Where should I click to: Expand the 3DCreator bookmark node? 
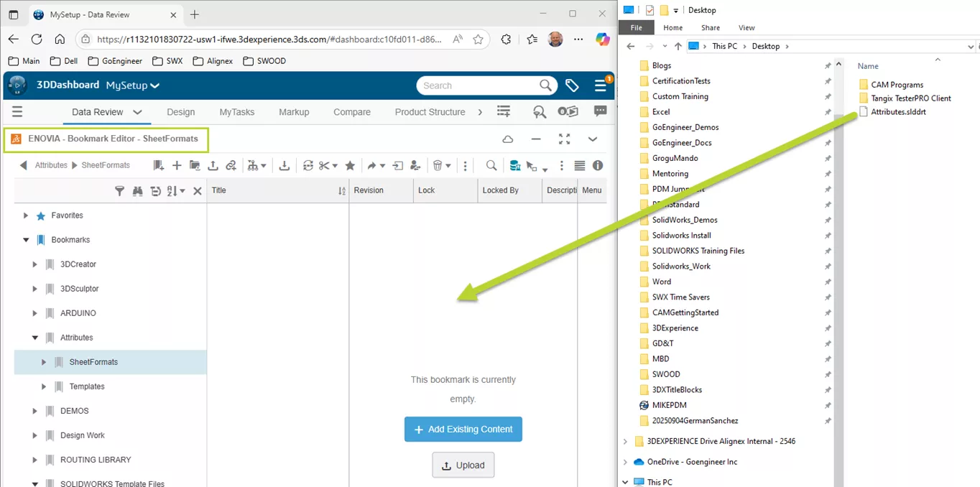click(x=34, y=264)
